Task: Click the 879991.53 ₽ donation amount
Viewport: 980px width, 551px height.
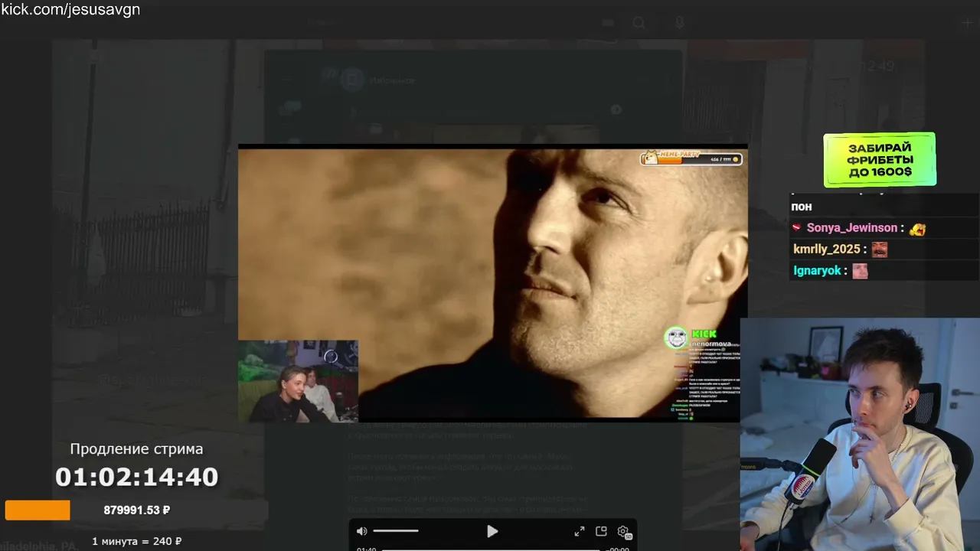Action: (137, 510)
